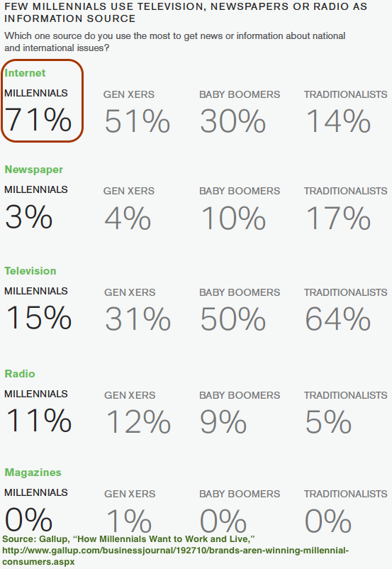Click the Magazines category heading
Screen dimensions: 392x569
33,472
